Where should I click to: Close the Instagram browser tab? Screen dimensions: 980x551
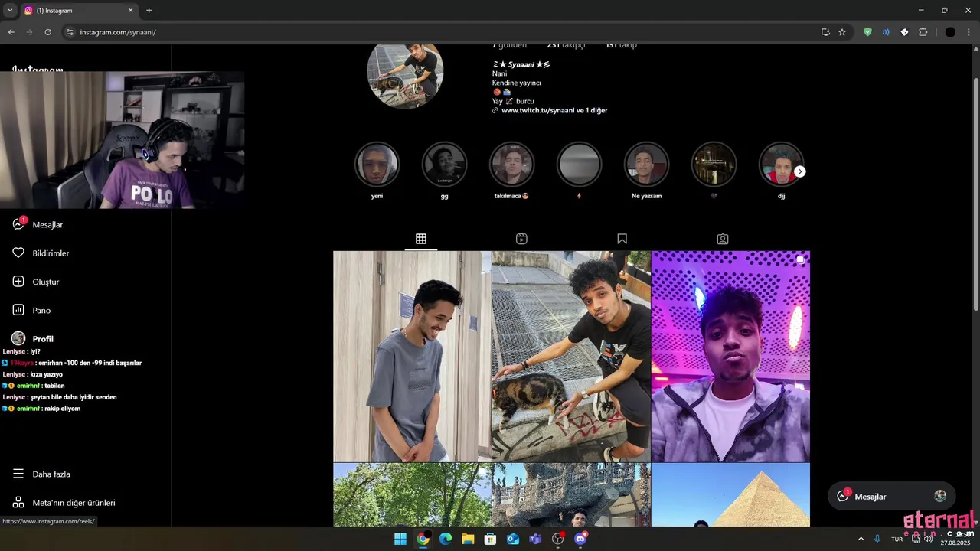tap(130, 11)
